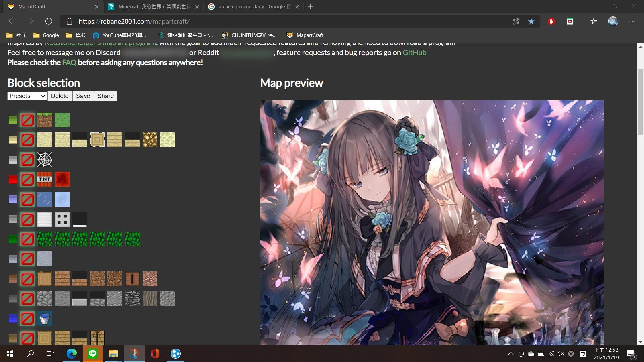This screenshot has height=362, width=644.
Task: Select the iron trapdoor icon
Action: coord(62,219)
